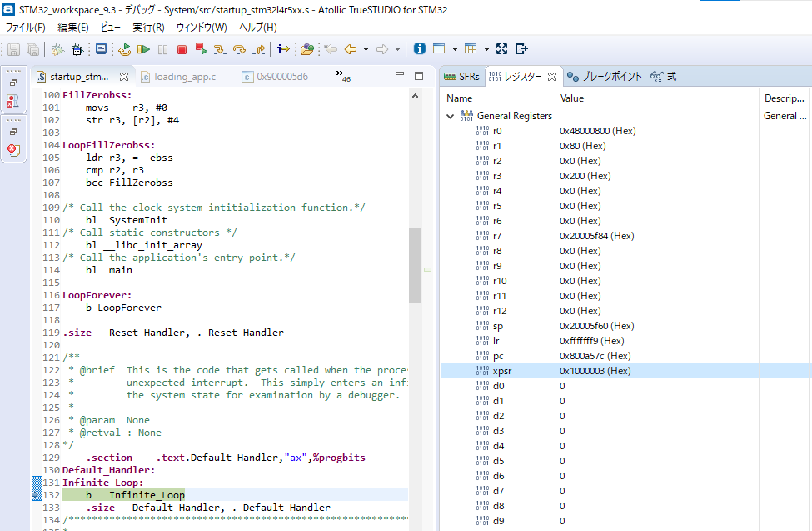Viewport: 812px width, 531px height.
Task: Click the grid table icon in toolbar
Action: (x=471, y=48)
